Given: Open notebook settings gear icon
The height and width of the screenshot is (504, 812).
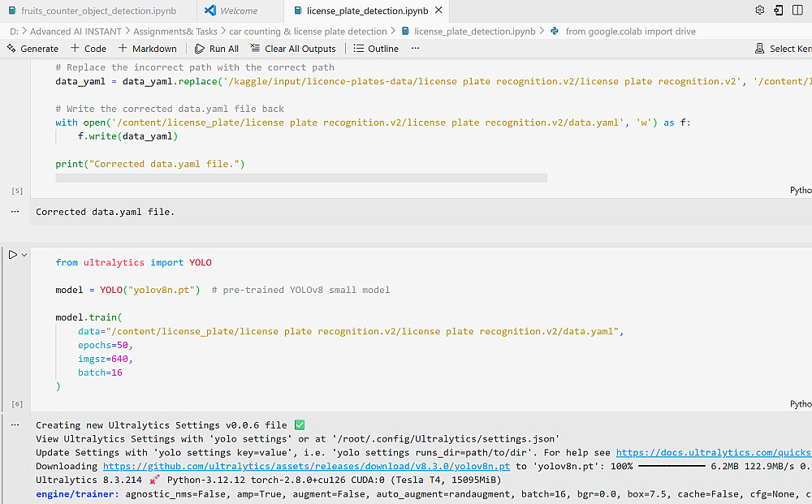Looking at the screenshot, I should pos(759,11).
